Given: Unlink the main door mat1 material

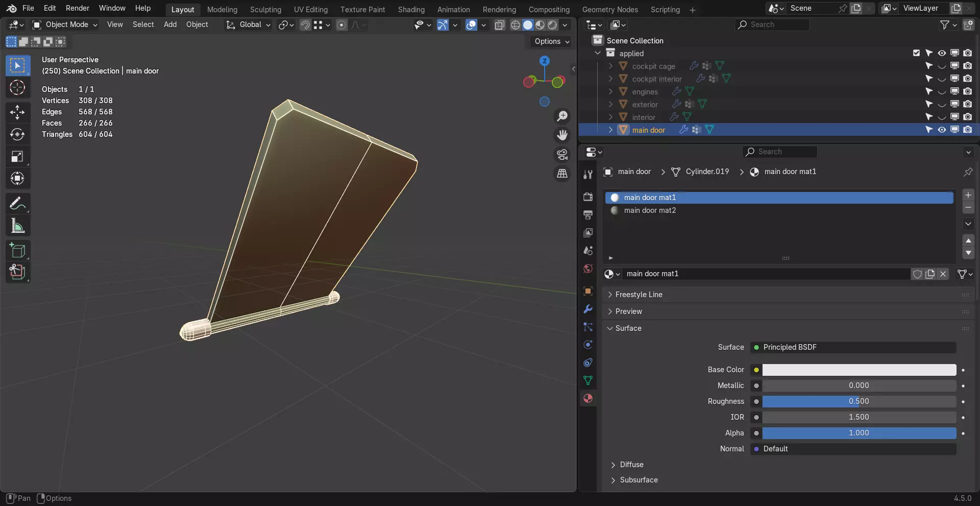Looking at the screenshot, I should [943, 274].
